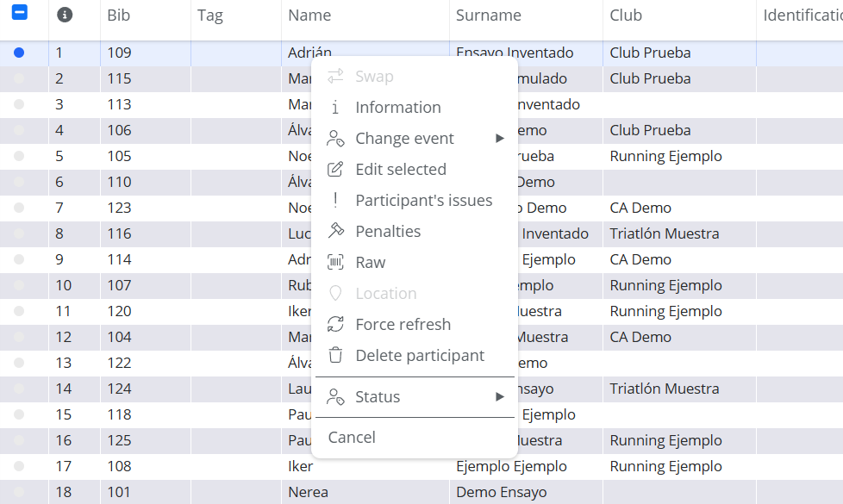Click the Tag column header
This screenshot has width=843, height=504.
click(x=209, y=16)
